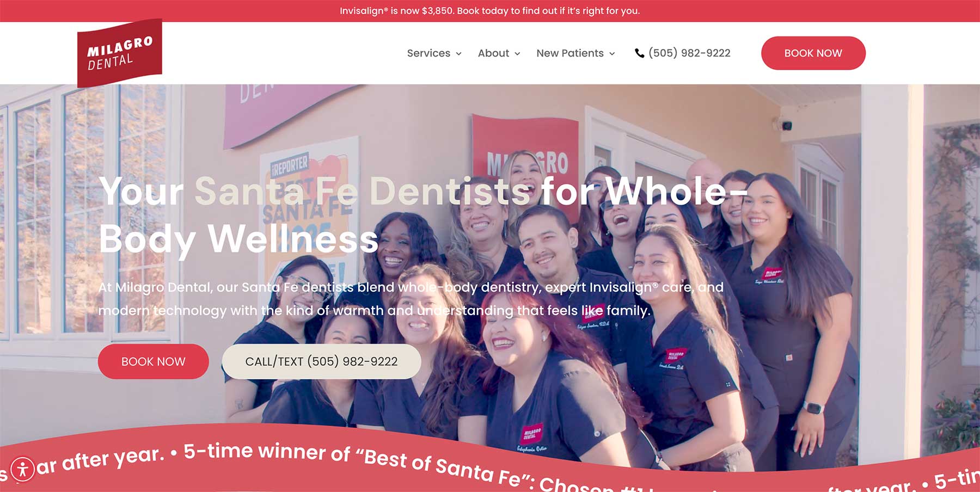Click the phone handset icon in navigation

click(x=640, y=53)
